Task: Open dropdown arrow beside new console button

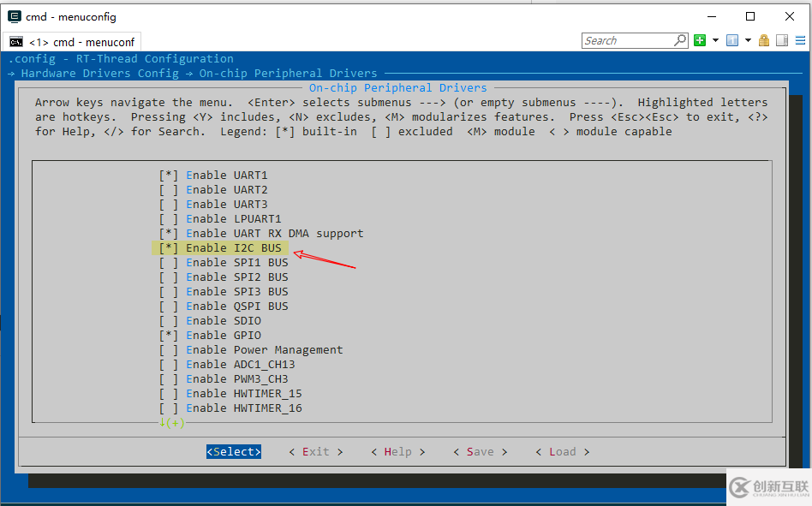Action: click(715, 40)
